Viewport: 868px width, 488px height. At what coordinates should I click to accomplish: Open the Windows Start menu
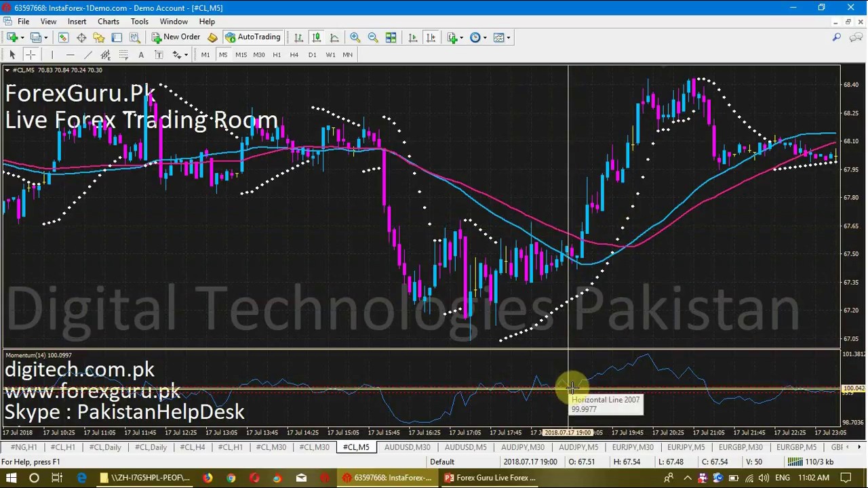(11, 478)
